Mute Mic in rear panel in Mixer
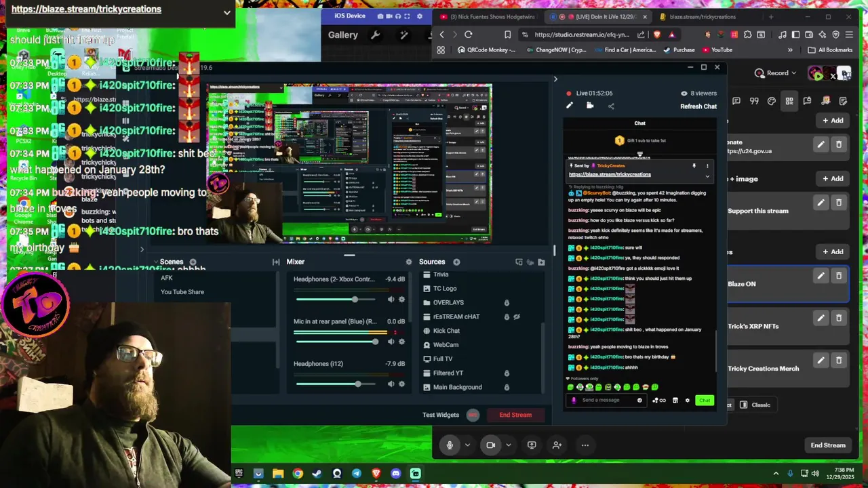Screen dimensions: 868x488 coord(391,342)
